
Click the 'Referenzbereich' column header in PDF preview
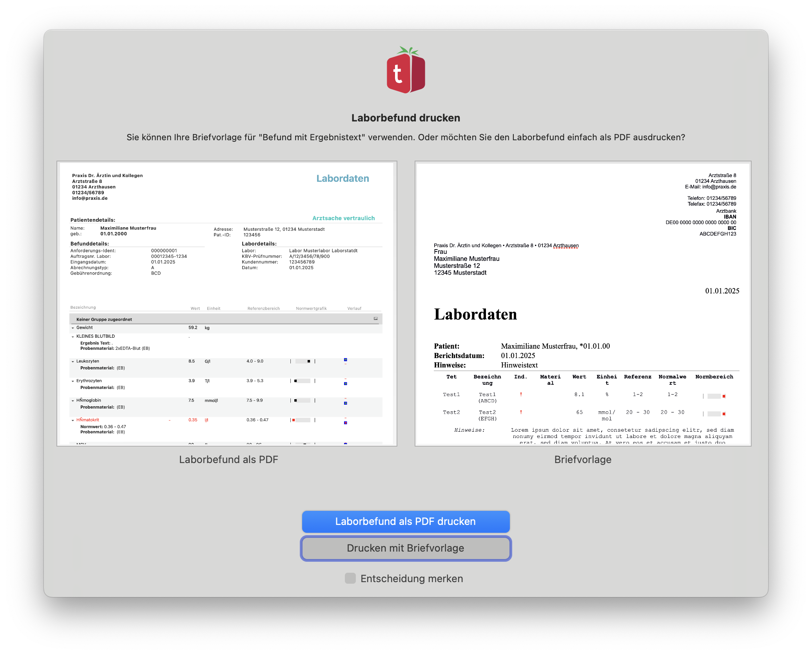[x=263, y=308]
